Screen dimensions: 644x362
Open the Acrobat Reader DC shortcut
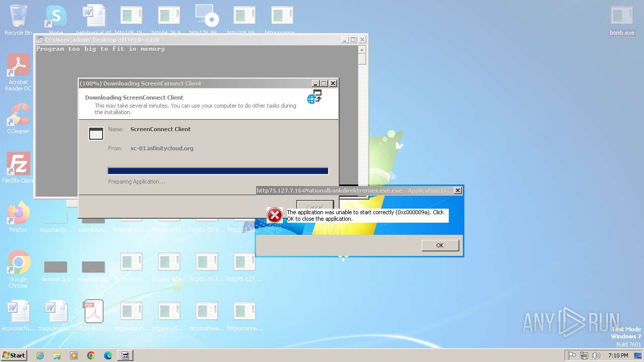click(x=19, y=72)
